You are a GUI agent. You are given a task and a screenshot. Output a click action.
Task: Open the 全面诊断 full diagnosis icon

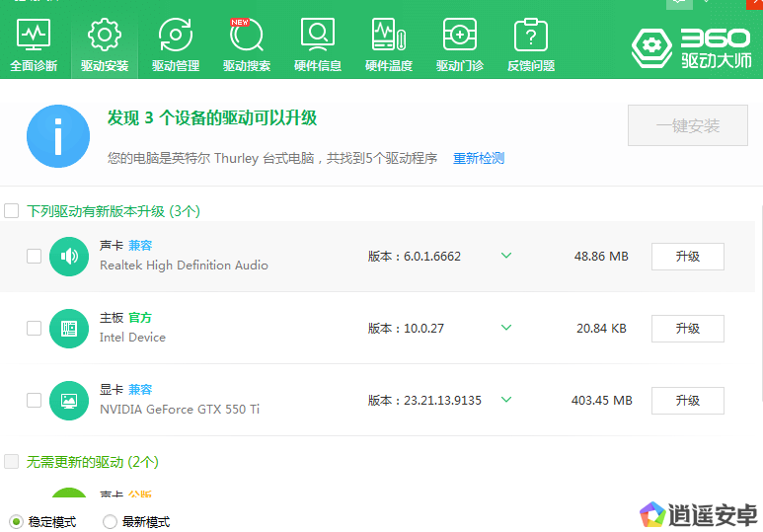34,44
